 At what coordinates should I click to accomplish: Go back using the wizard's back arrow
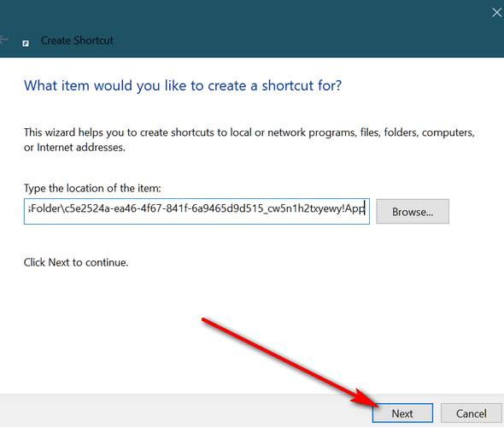click(x=4, y=40)
